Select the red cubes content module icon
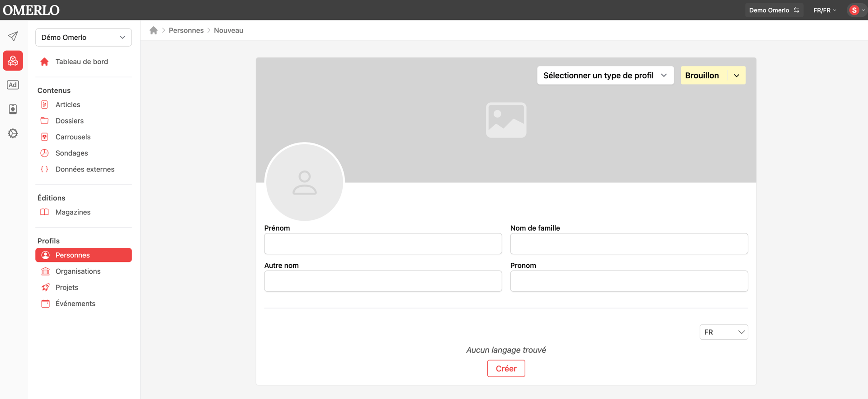 point(13,61)
